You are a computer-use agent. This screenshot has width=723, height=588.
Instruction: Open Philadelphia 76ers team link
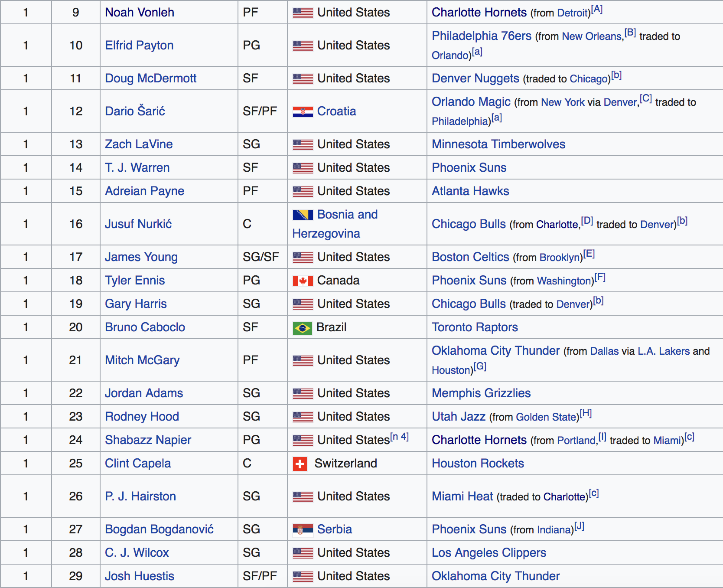tap(482, 36)
